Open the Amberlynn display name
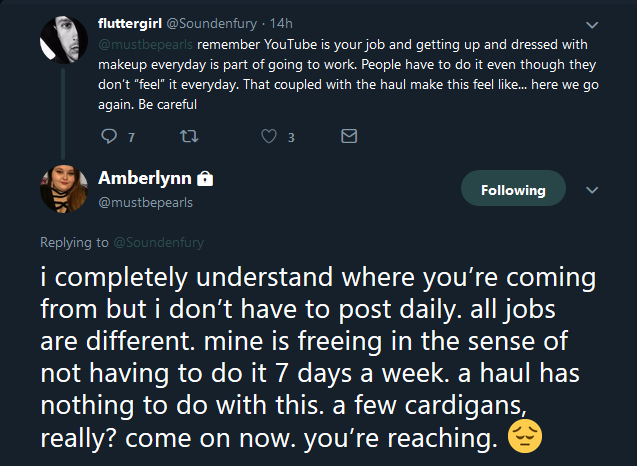This screenshot has height=466, width=637. click(x=145, y=178)
